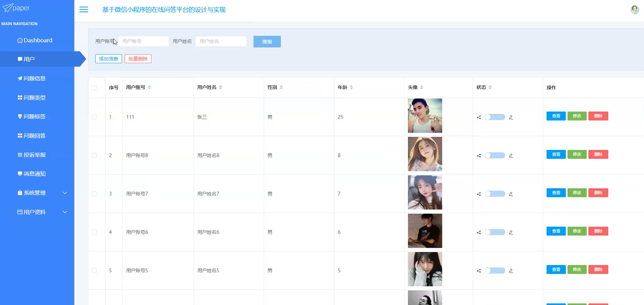Click share icon in 用户账号8 row
The height and width of the screenshot is (305, 644).
(x=479, y=156)
